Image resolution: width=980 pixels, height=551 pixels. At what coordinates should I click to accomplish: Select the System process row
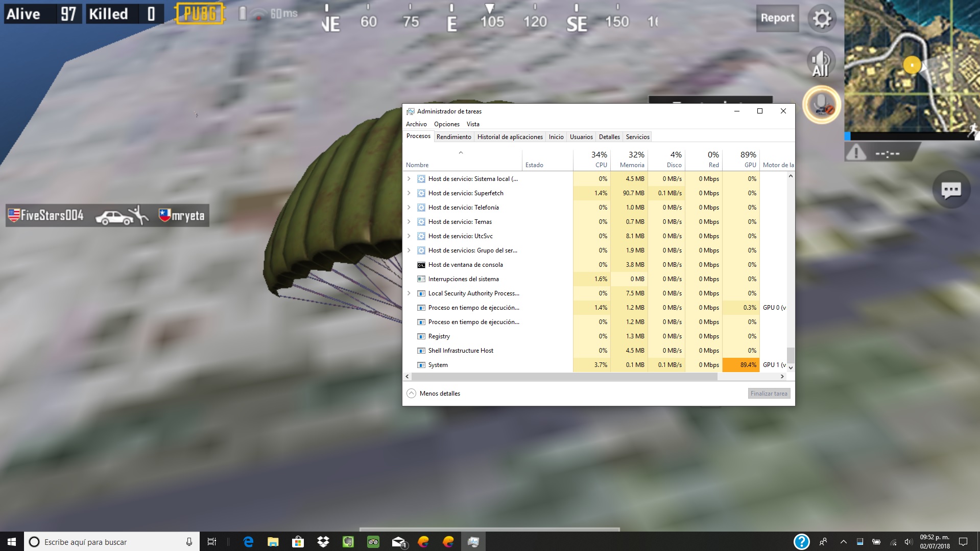(595, 365)
